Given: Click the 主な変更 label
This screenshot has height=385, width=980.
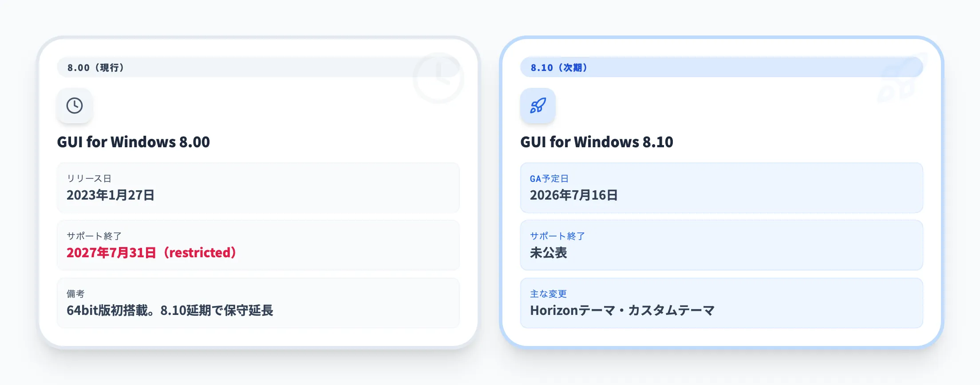Looking at the screenshot, I should (548, 294).
